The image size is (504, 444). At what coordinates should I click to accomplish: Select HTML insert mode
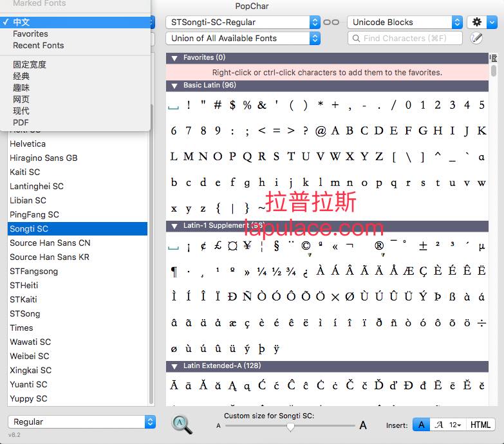480,425
